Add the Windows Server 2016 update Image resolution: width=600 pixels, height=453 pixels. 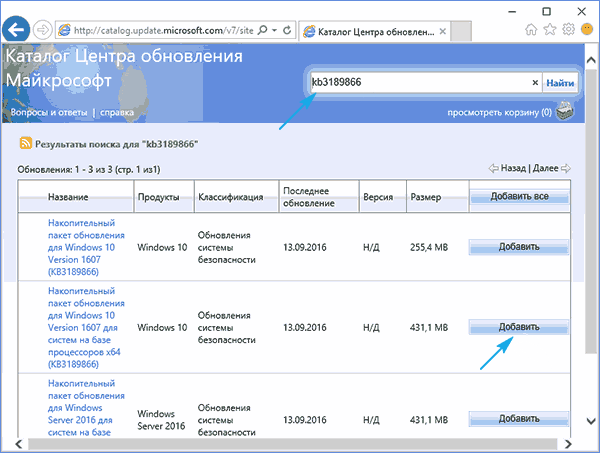[x=519, y=418]
